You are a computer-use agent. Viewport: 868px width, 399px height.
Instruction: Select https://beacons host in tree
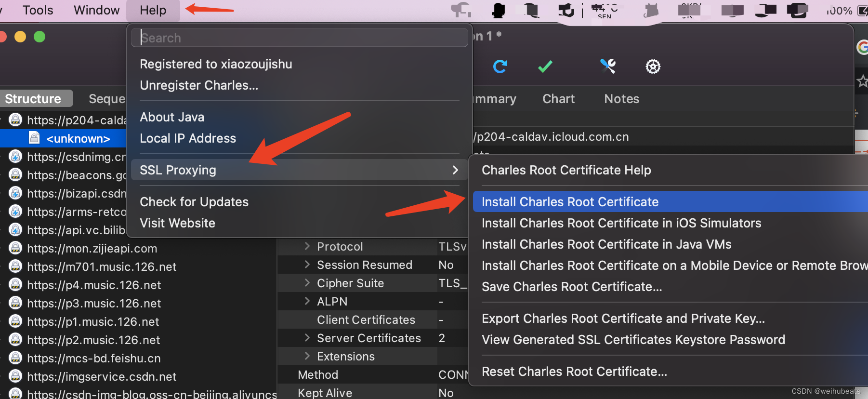pos(76,175)
